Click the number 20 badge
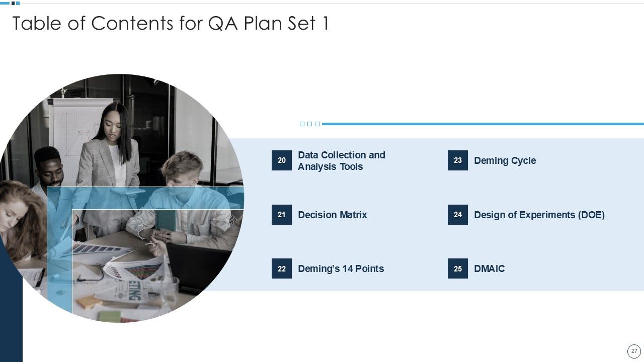Image resolution: width=644 pixels, height=362 pixels. click(282, 160)
